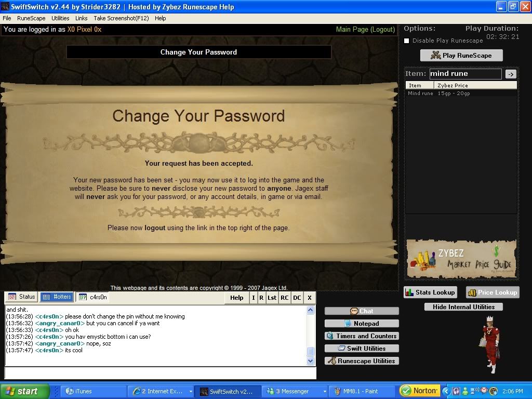Viewport: 532px width, 399px height.
Task: Click the chat Help button
Action: (x=237, y=298)
